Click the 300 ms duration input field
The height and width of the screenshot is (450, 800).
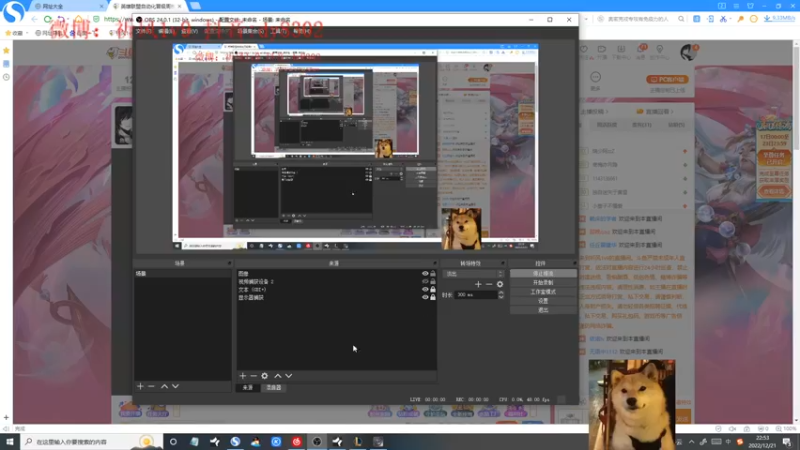(x=476, y=295)
